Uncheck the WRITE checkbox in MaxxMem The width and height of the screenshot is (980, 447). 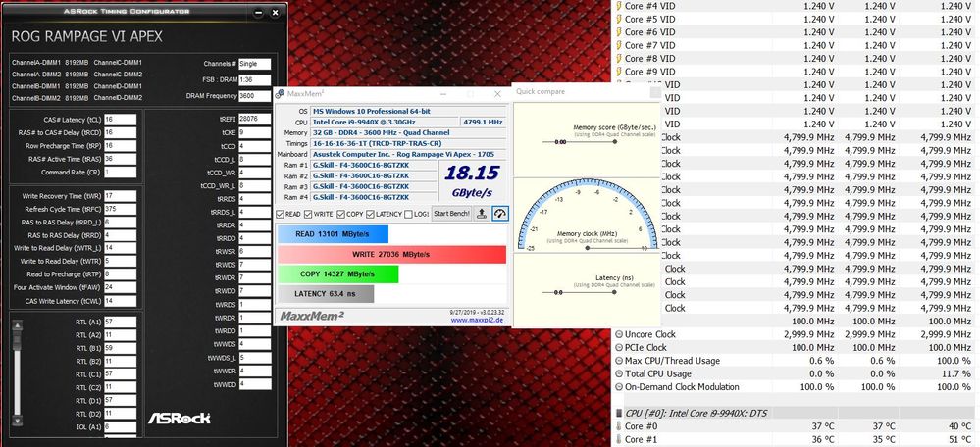coord(308,214)
